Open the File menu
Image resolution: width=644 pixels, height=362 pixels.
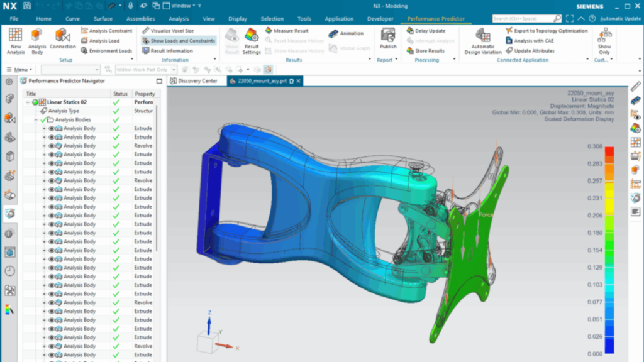[x=14, y=19]
